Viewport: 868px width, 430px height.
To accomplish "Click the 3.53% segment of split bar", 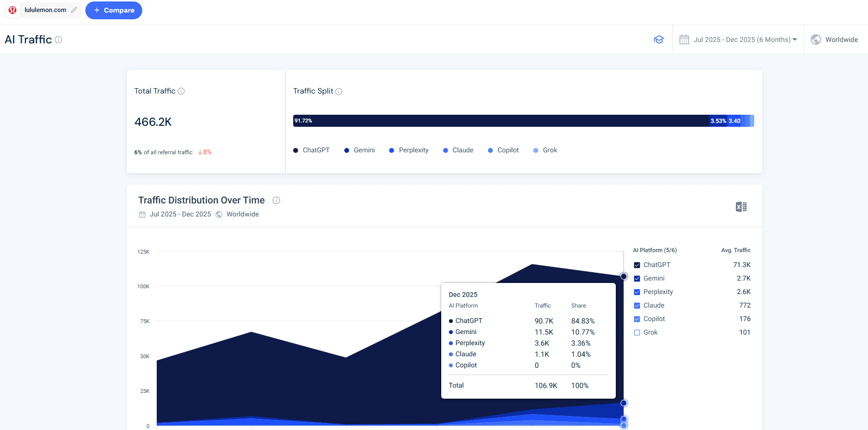I will 719,121.
